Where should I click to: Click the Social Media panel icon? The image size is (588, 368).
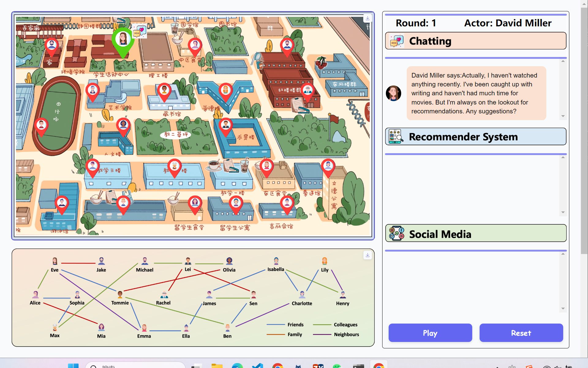coord(396,233)
